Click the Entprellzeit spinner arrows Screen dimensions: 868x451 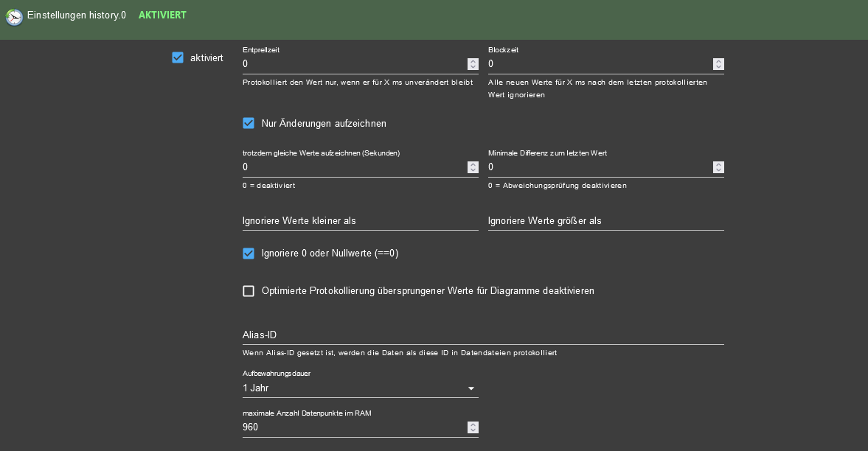473,64
